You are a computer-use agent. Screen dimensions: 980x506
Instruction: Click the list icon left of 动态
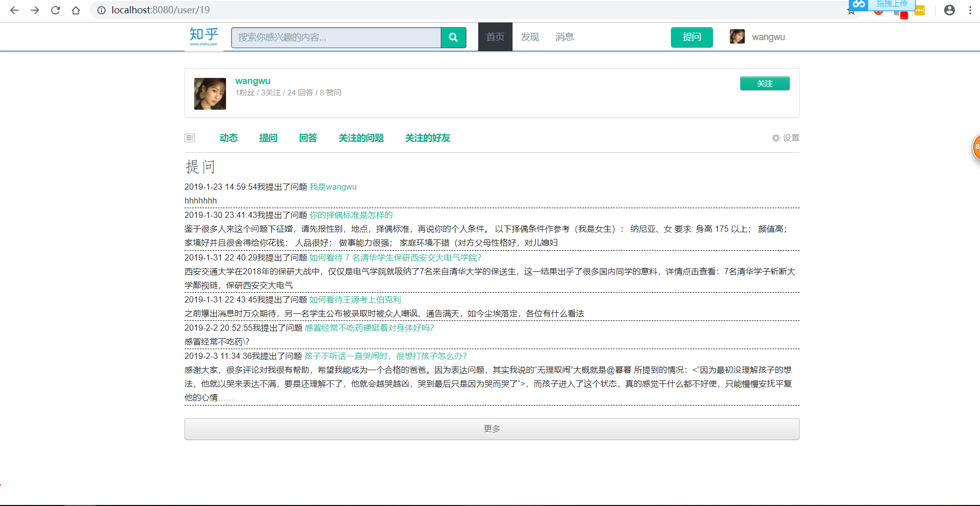coord(190,138)
